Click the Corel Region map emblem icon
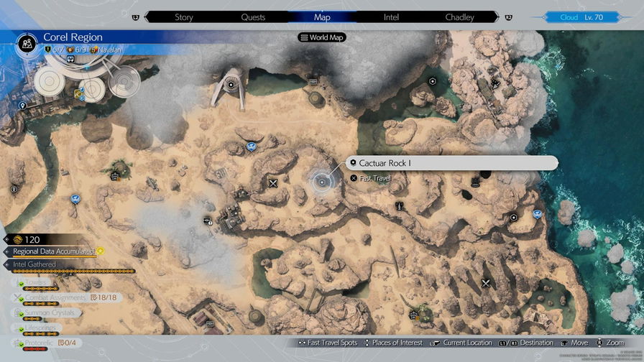644x362 pixels. tap(28, 42)
